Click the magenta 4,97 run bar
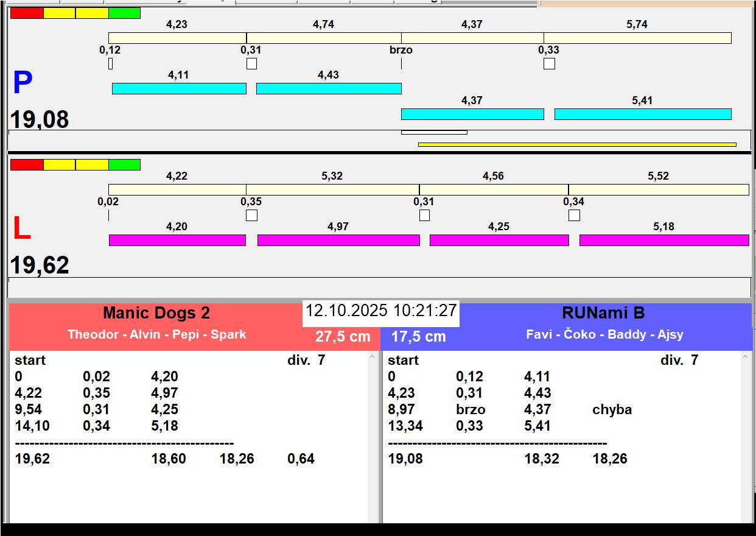Viewport: 756px width, 536px height. (338, 240)
